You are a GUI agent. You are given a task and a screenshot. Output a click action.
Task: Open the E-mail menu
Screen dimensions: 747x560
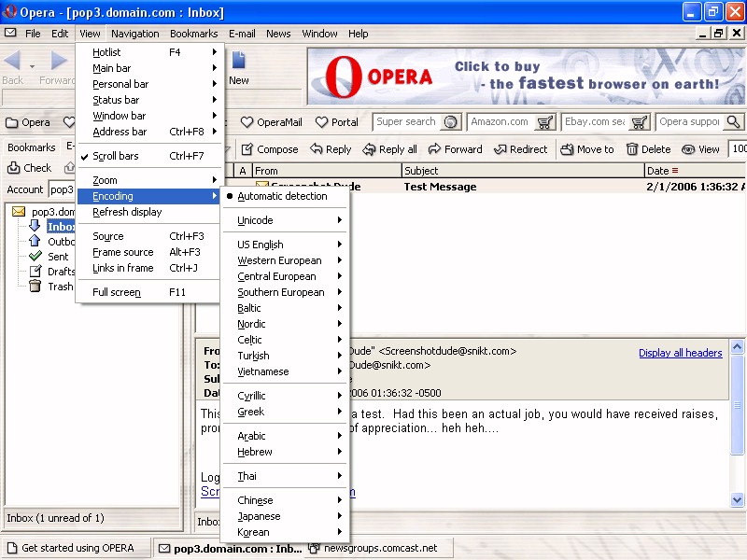(242, 34)
